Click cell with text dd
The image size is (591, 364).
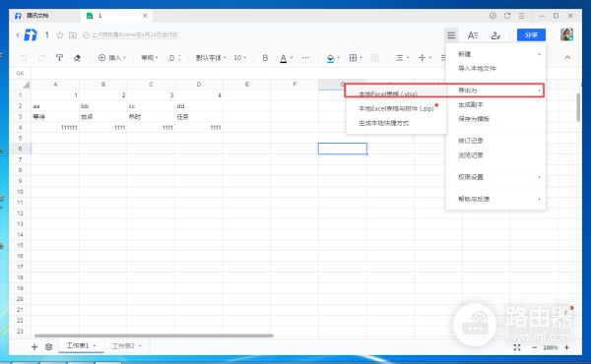pyautogui.click(x=199, y=106)
